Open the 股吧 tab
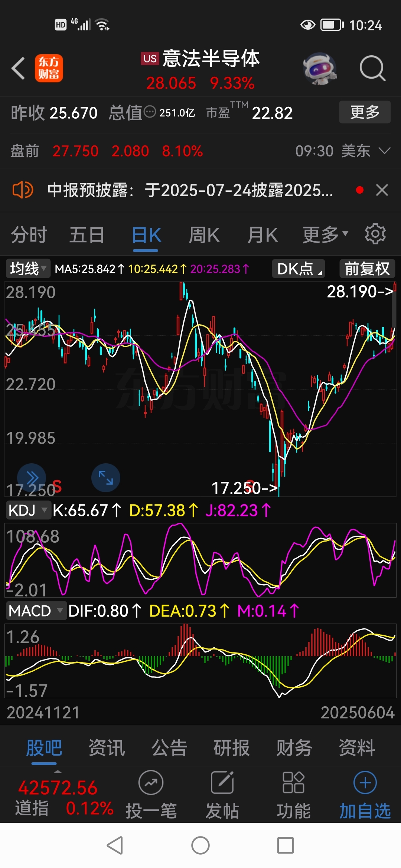Image resolution: width=401 pixels, height=868 pixels. point(44,748)
